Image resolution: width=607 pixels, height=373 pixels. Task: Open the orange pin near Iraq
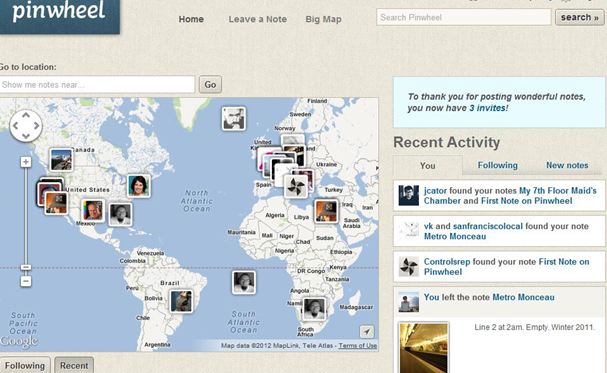[326, 211]
